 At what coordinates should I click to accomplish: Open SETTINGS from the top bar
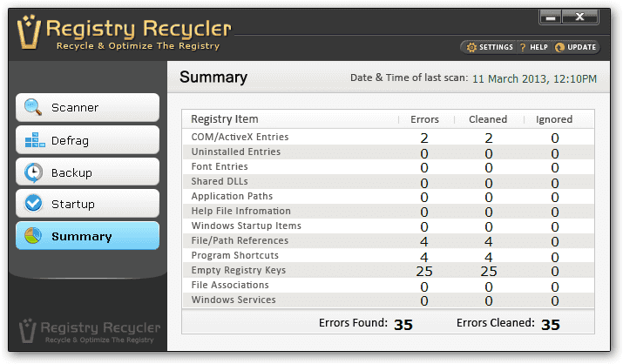point(490,47)
